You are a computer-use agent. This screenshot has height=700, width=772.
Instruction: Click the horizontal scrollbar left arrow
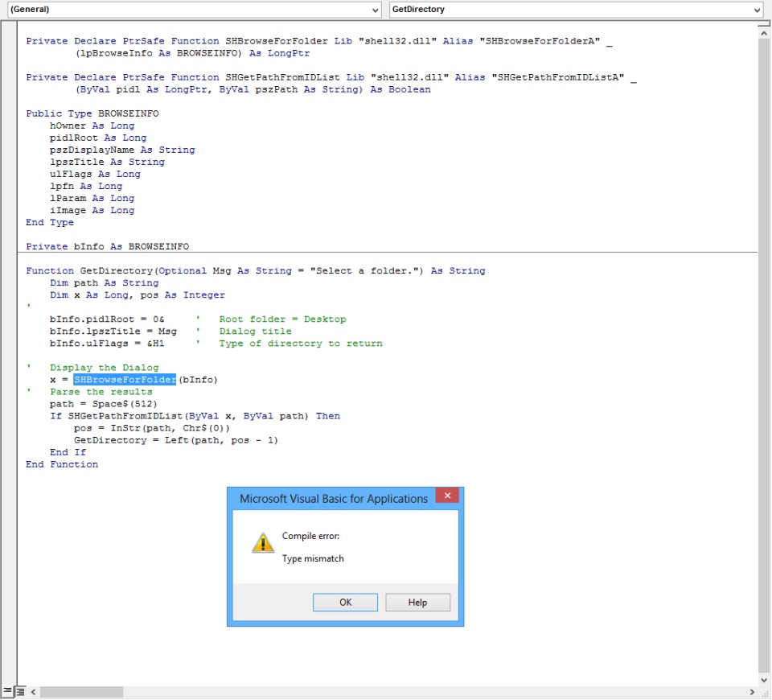coord(33,692)
